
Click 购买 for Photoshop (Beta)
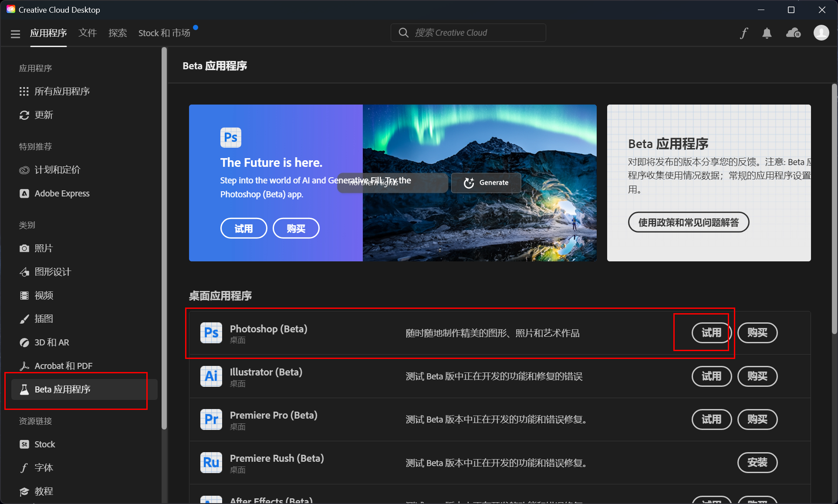pos(757,333)
